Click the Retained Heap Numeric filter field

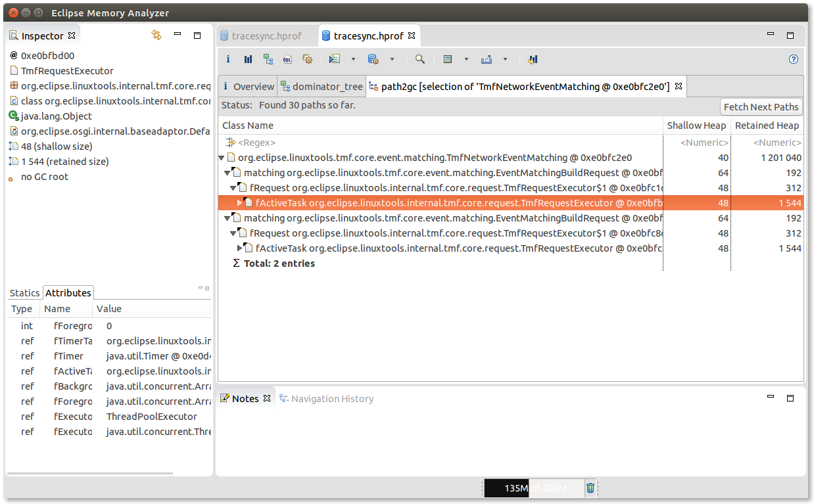(x=767, y=143)
